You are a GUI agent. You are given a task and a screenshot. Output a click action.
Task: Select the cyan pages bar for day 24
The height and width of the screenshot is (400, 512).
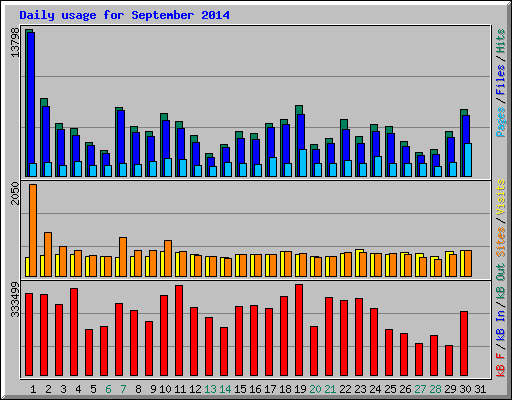(378, 166)
